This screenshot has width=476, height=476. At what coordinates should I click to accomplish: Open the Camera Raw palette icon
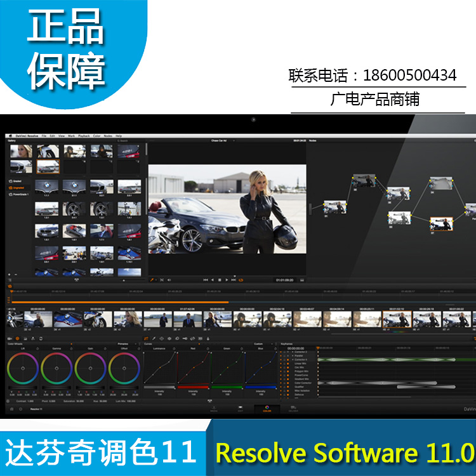click(x=10, y=338)
